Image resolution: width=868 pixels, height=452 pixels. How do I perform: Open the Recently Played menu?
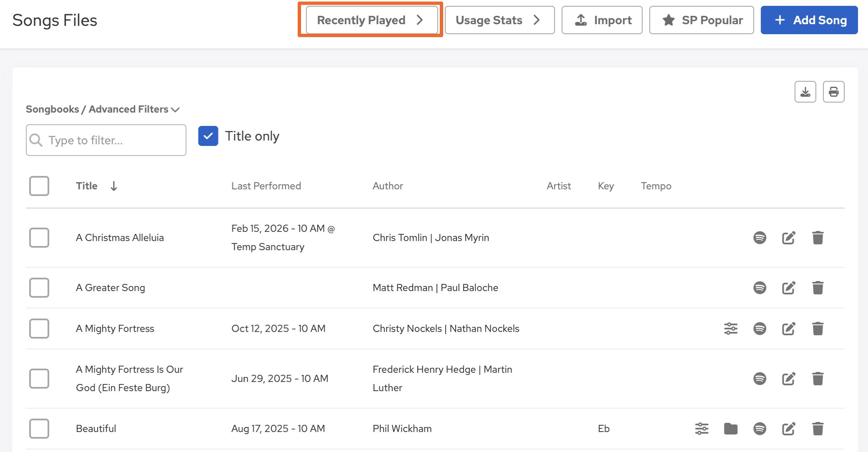371,20
